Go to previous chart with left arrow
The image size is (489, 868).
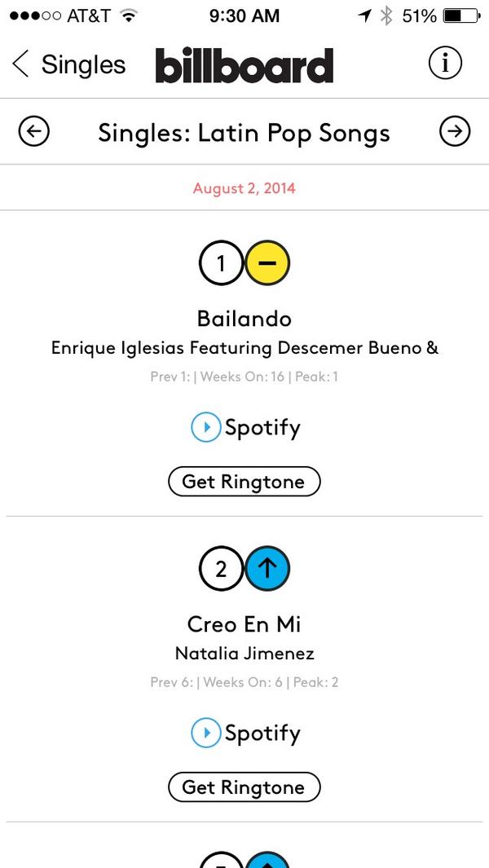click(x=34, y=131)
